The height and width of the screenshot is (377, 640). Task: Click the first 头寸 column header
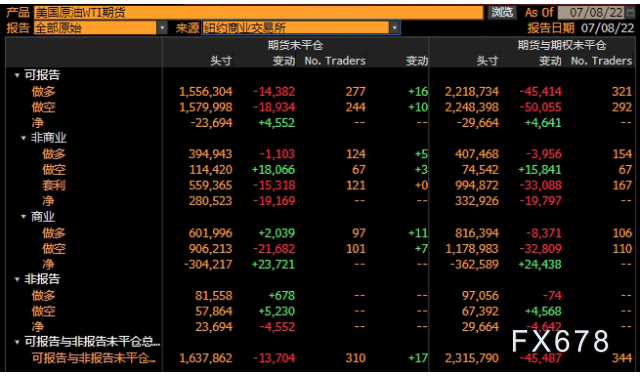221,61
